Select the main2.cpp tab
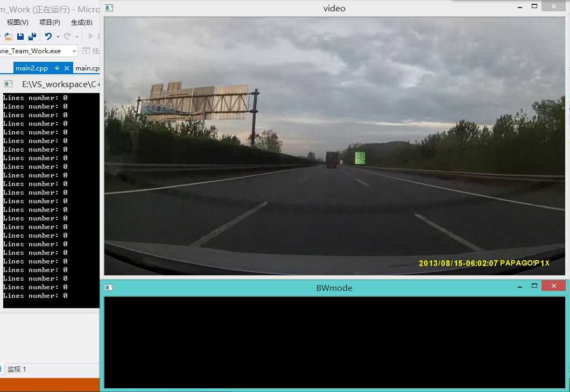 (32, 68)
